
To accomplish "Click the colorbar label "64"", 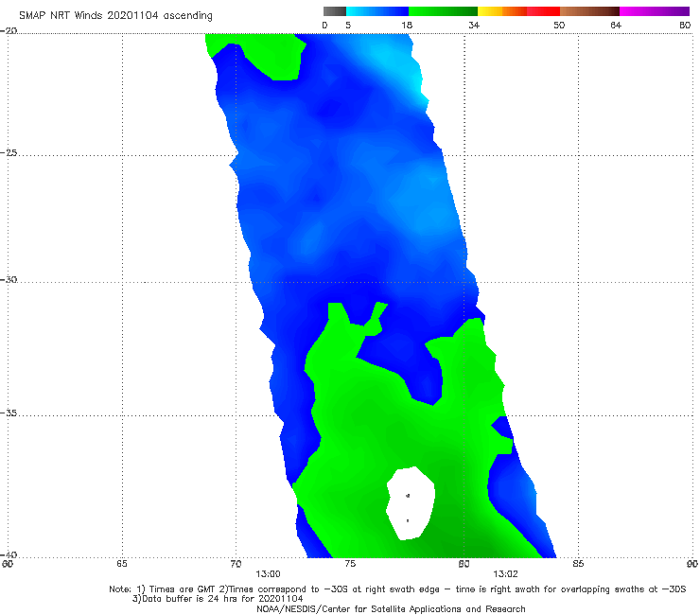I will point(616,25).
